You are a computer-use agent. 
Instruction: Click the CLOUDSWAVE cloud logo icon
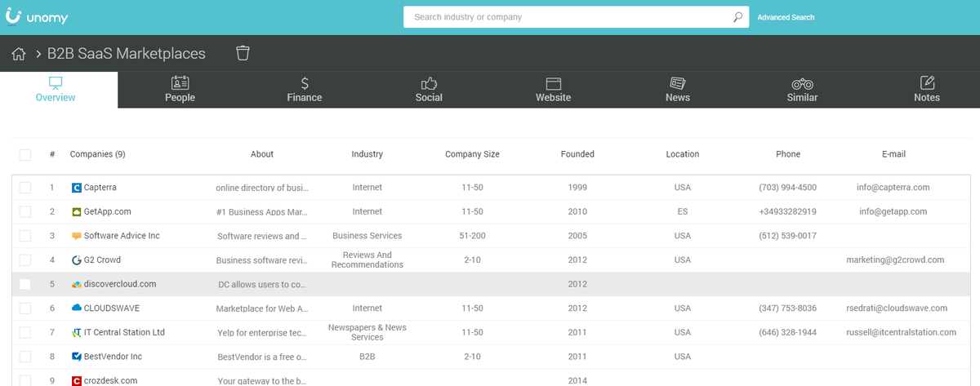coord(77,308)
